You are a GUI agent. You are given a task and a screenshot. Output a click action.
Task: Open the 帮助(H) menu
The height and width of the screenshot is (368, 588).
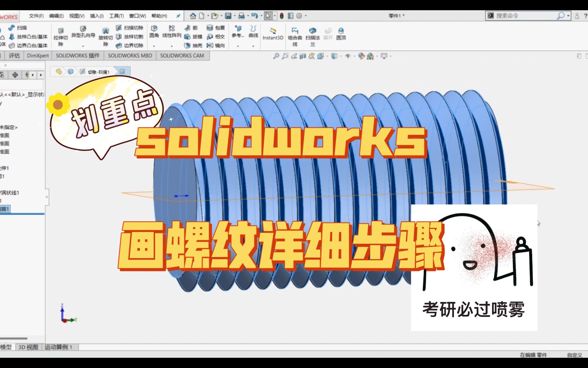click(159, 16)
